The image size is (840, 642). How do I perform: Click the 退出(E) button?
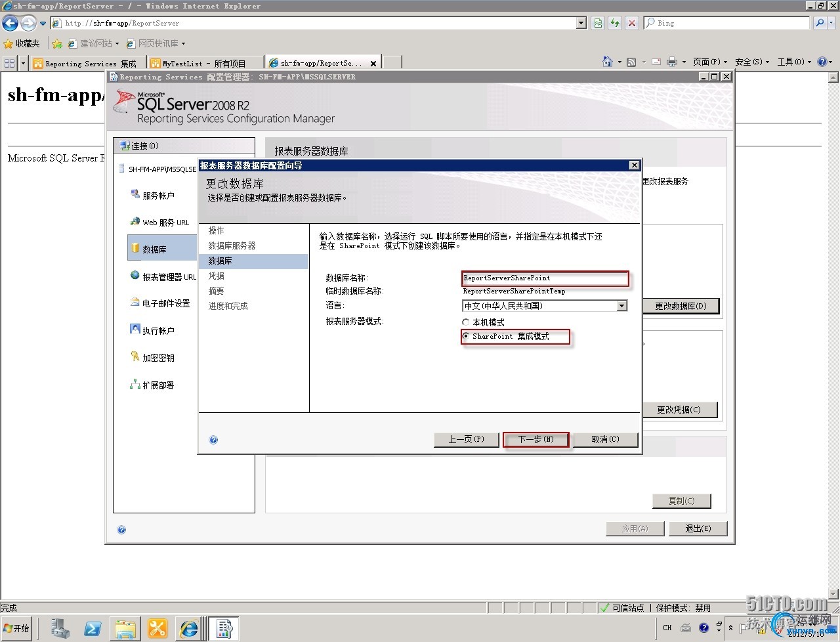coord(698,528)
